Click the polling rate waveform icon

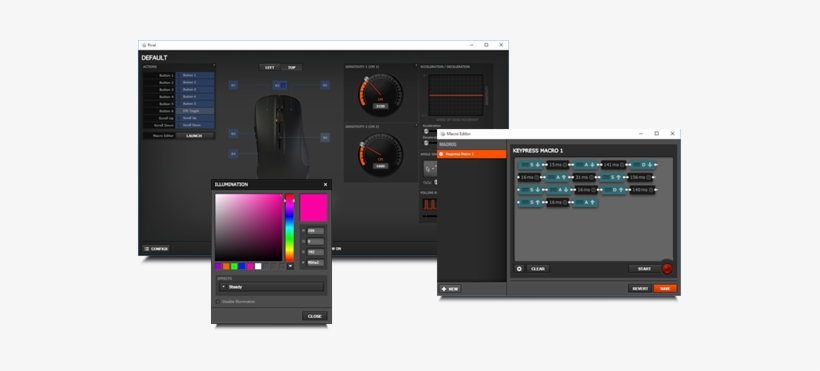429,204
